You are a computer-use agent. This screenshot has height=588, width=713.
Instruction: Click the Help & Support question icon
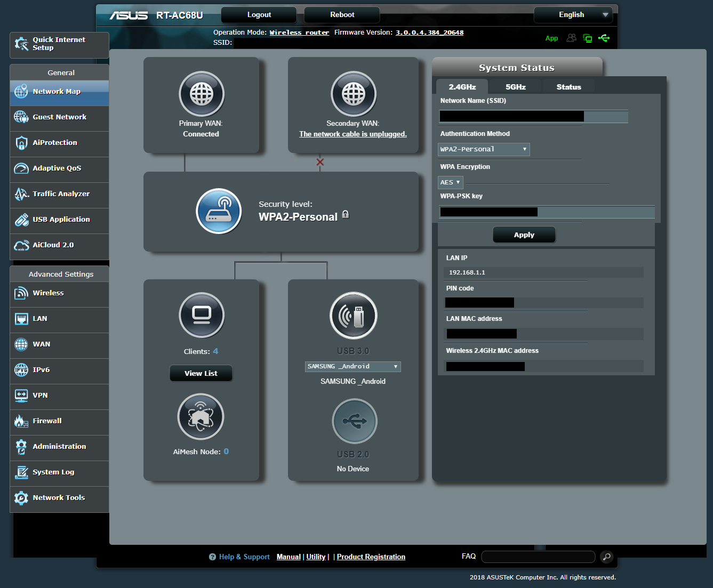point(212,557)
